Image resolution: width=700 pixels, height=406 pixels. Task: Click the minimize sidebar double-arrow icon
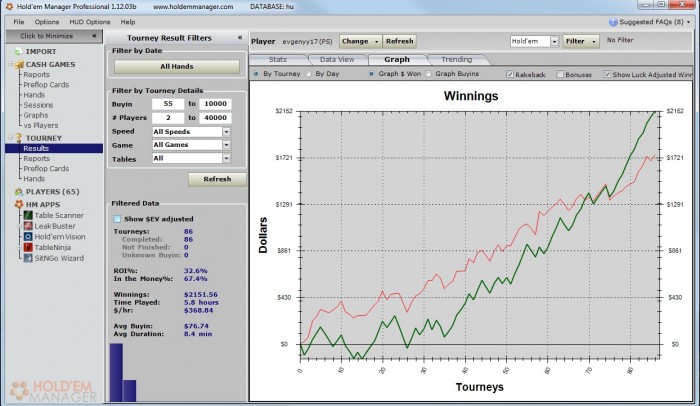(94, 36)
